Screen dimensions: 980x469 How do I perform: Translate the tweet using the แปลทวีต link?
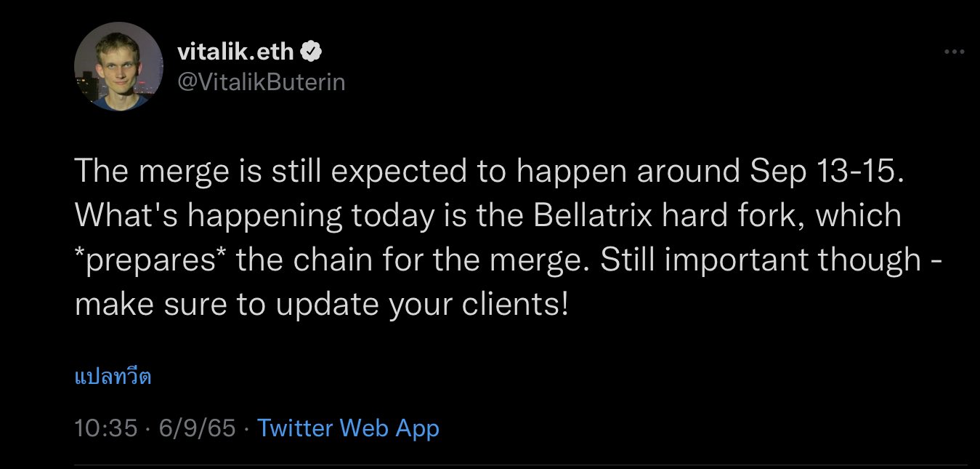(x=113, y=377)
